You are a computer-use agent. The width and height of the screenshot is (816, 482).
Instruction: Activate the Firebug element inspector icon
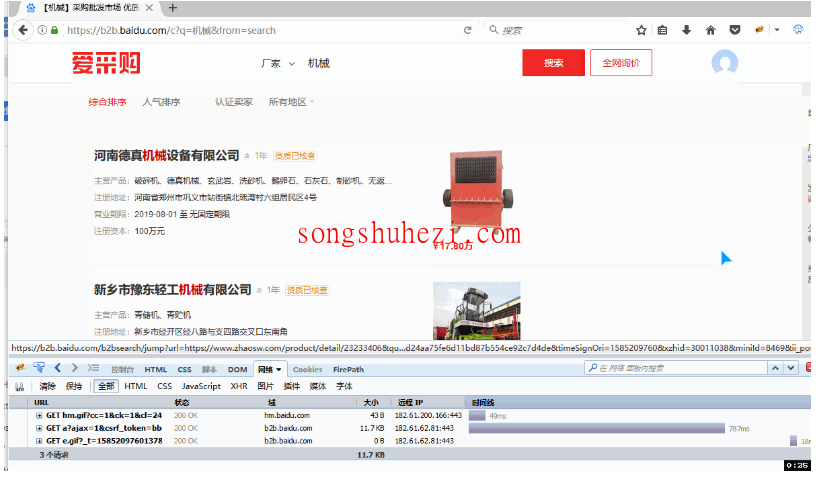coord(39,367)
